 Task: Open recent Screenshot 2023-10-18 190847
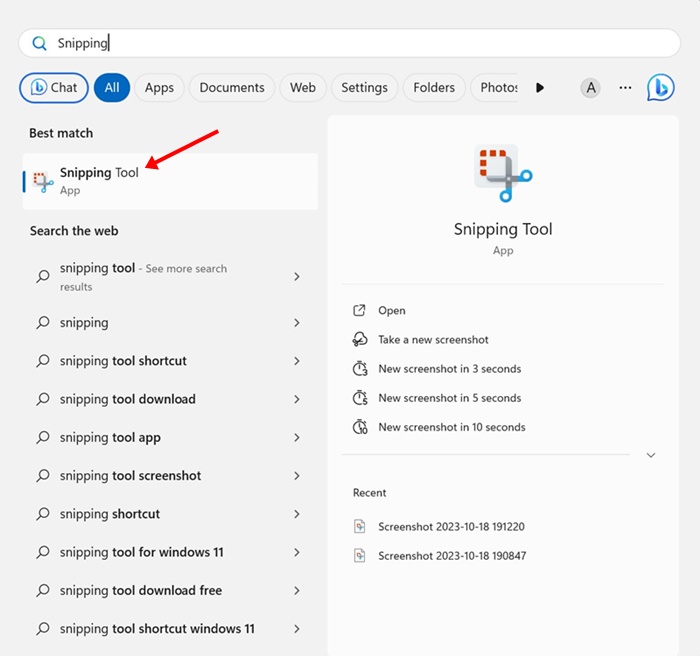point(451,555)
